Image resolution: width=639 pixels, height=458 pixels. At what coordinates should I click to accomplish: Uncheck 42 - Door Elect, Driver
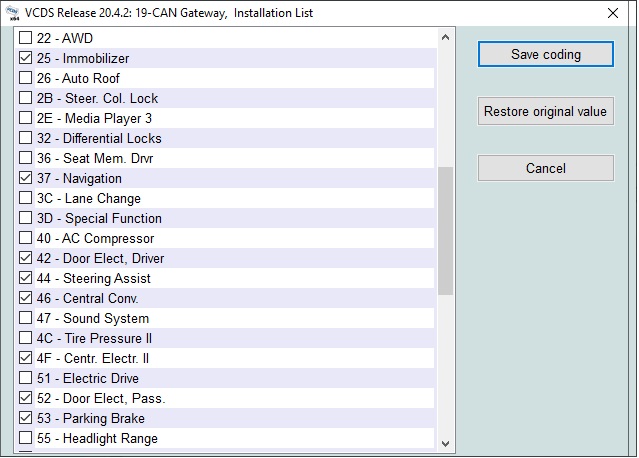[25, 258]
